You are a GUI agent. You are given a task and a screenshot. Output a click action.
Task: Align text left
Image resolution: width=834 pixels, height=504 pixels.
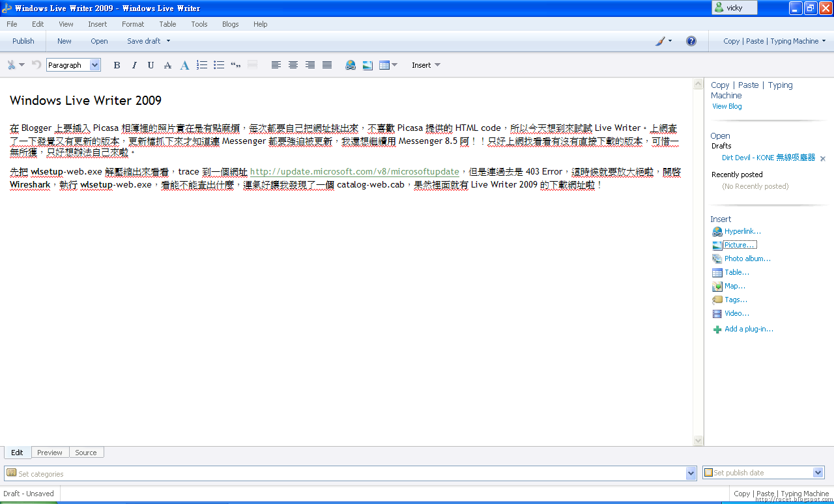[276, 65]
